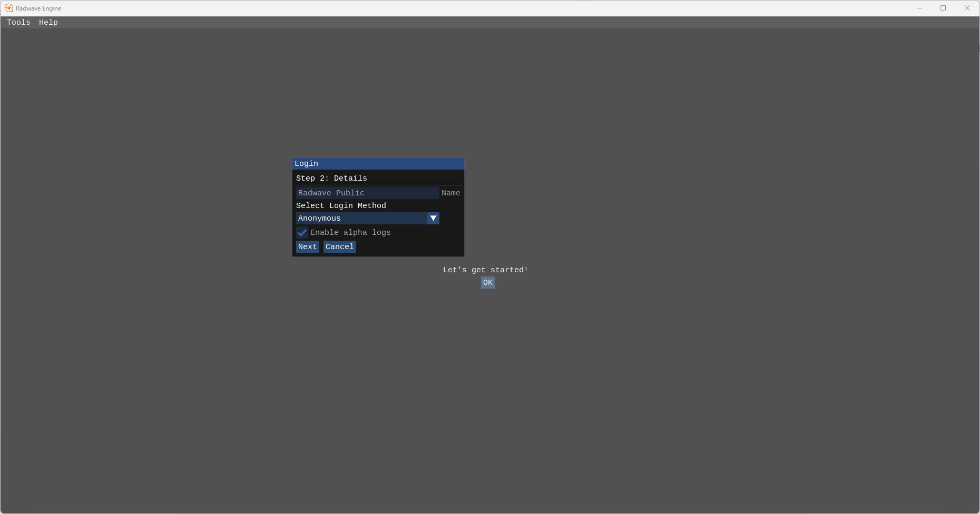Close the Radwave Engine window
Screen dimensions: 980x514
[967, 8]
